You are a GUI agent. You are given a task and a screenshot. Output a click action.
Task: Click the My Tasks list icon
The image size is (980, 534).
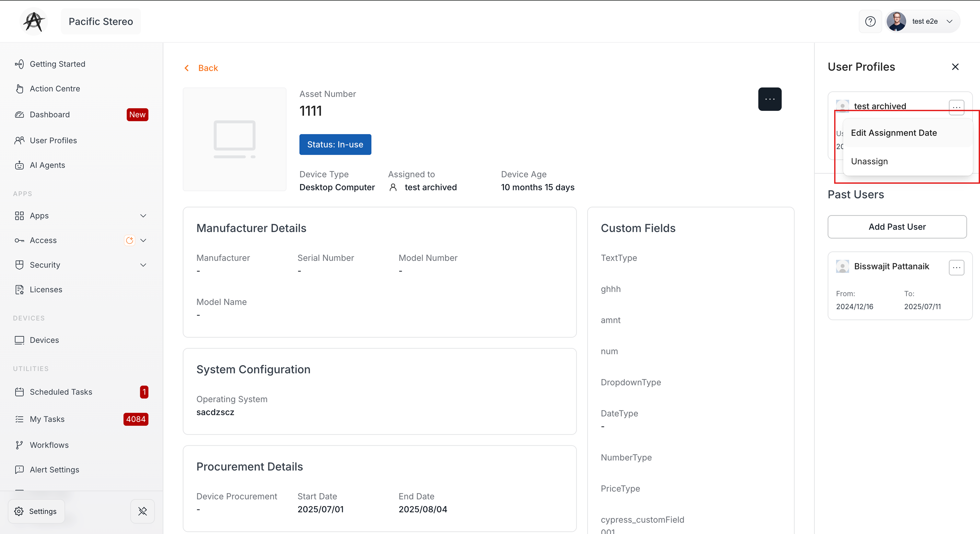pos(19,419)
